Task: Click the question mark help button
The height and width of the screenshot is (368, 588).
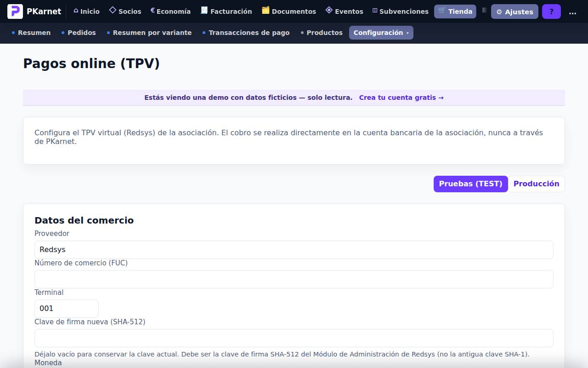Action: tap(551, 11)
